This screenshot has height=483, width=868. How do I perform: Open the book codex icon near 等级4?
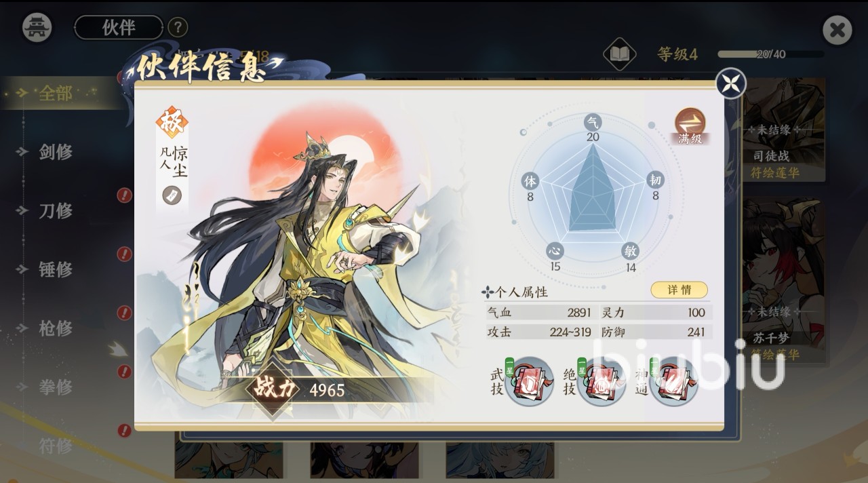[x=619, y=54]
